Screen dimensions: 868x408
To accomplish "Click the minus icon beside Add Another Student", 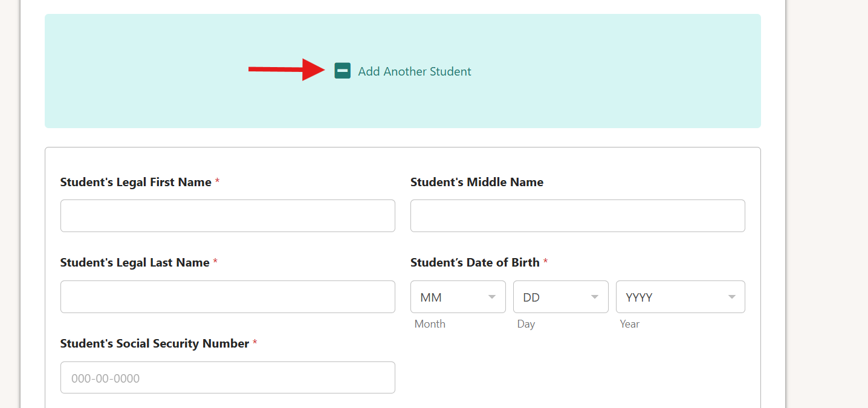I will point(342,71).
